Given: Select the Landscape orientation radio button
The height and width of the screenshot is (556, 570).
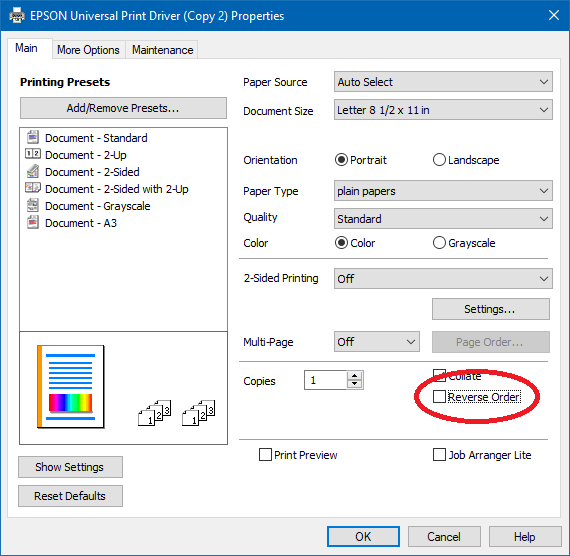Looking at the screenshot, I should (439, 160).
